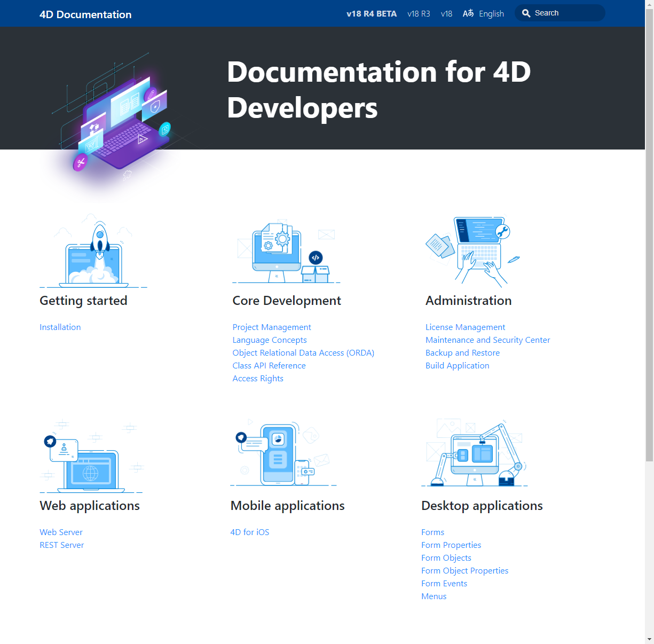Go to 4D Documentation home title
Image resolution: width=654 pixels, height=644 pixels.
(x=85, y=14)
